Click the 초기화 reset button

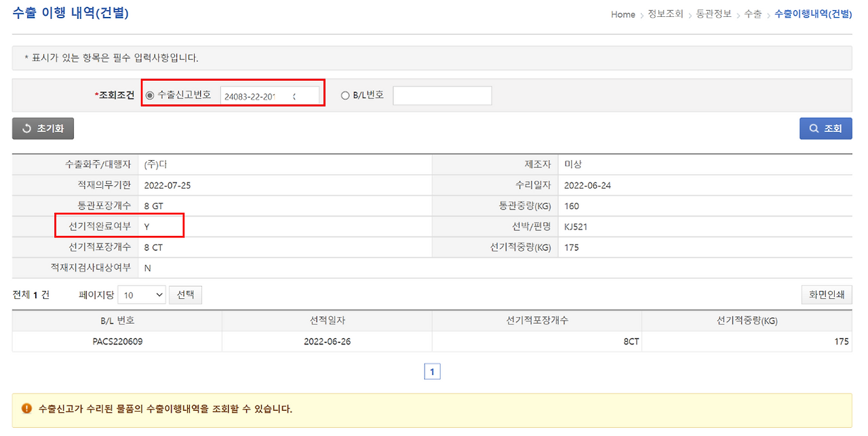pos(43,128)
